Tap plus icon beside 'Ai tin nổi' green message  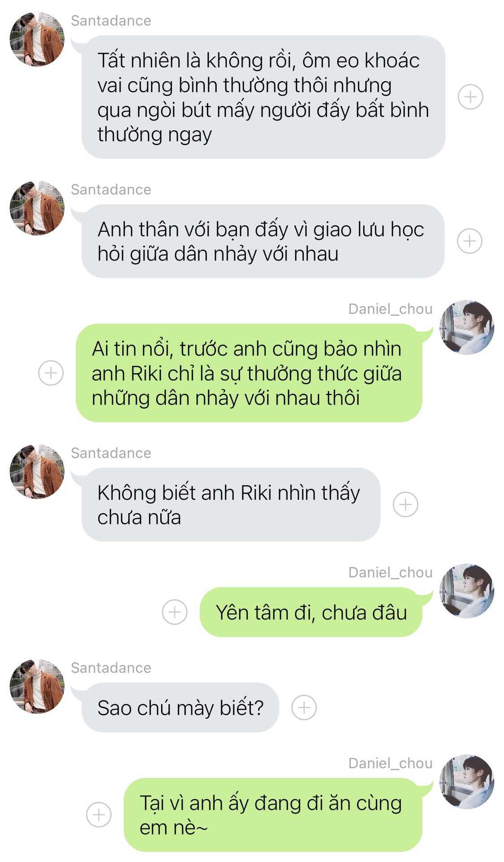(x=51, y=373)
